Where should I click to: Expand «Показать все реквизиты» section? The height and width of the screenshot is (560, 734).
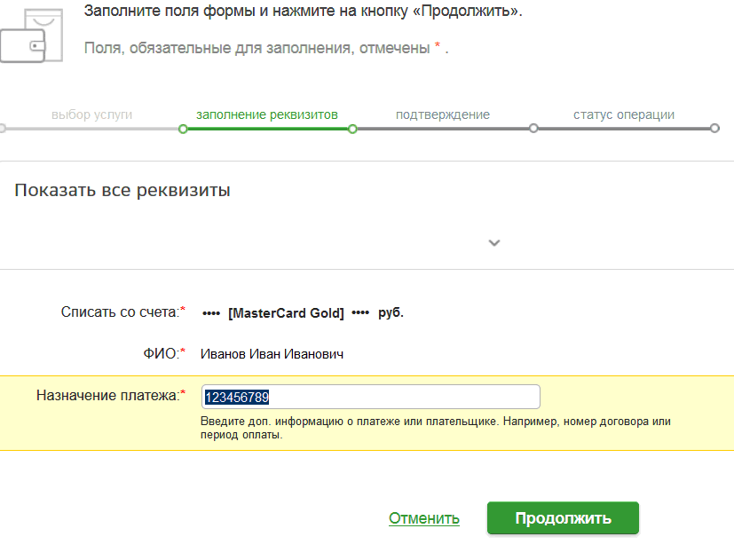pos(122,191)
